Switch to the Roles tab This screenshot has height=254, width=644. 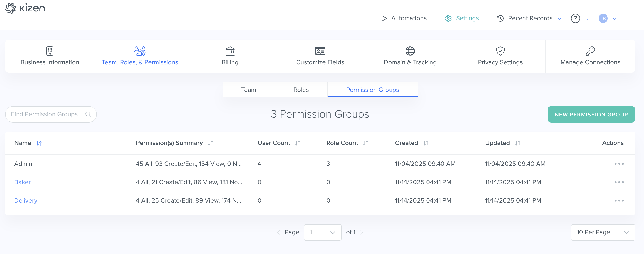301,90
